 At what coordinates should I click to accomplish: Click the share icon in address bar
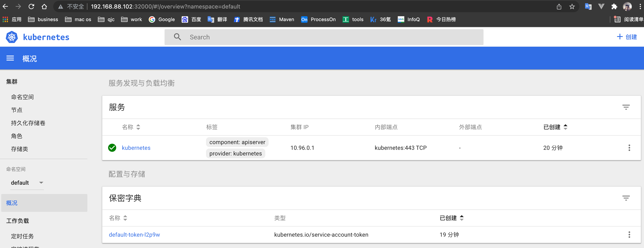tap(559, 6)
